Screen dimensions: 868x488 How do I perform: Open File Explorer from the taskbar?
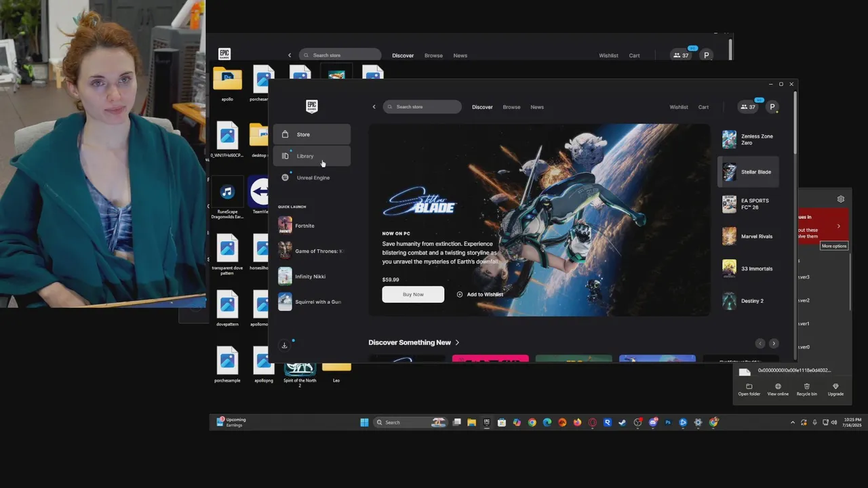click(471, 422)
